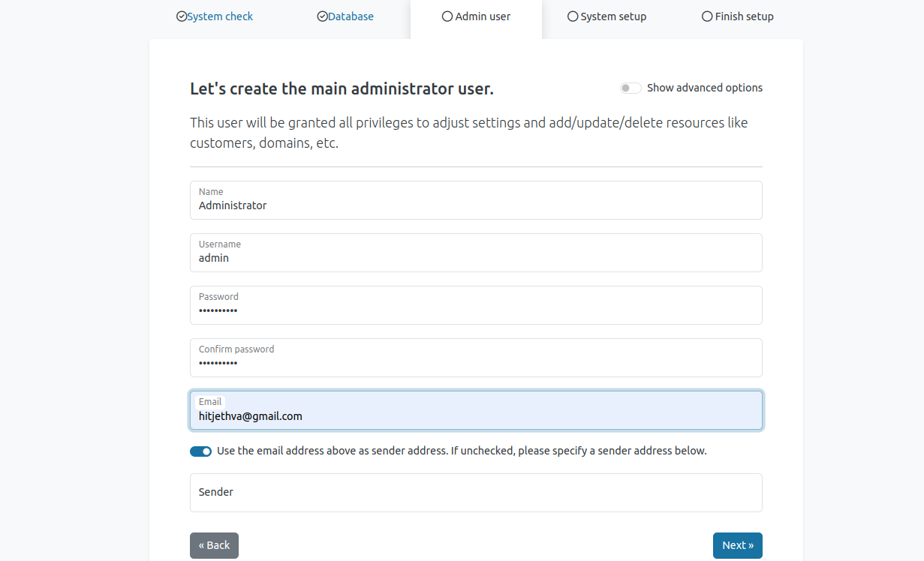Click the circle icon beside System setup

coord(573,16)
